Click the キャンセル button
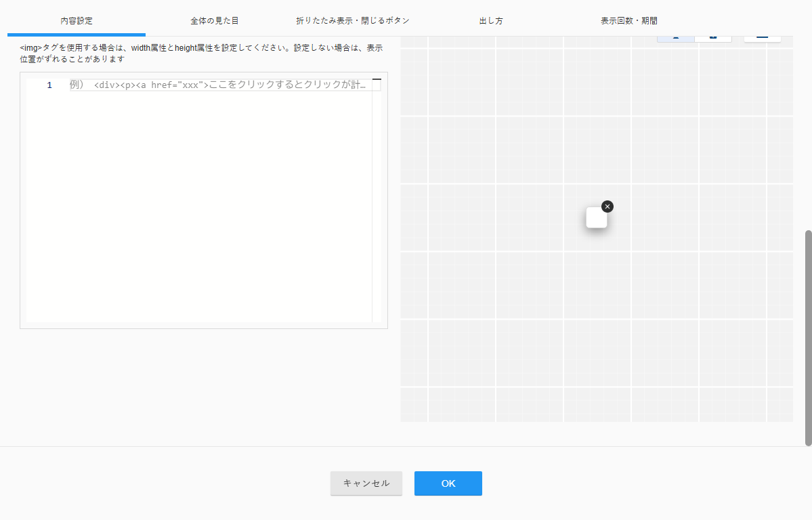This screenshot has height=520, width=812. pyautogui.click(x=366, y=483)
